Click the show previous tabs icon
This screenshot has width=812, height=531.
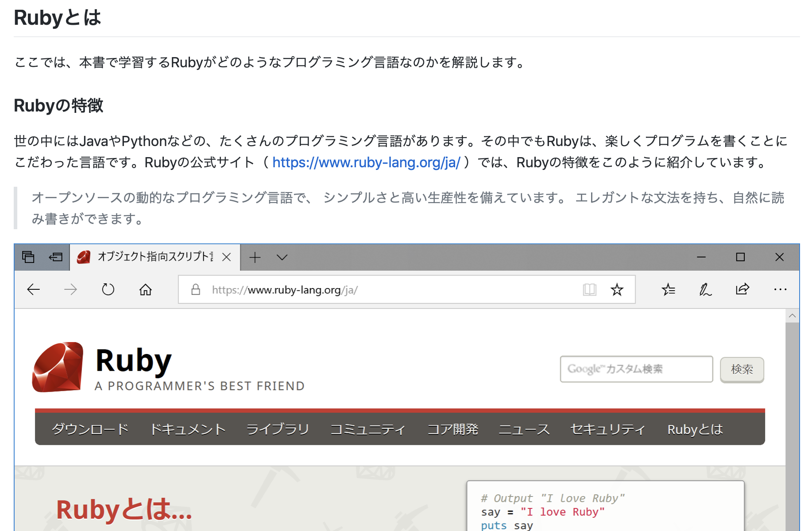tap(56, 257)
